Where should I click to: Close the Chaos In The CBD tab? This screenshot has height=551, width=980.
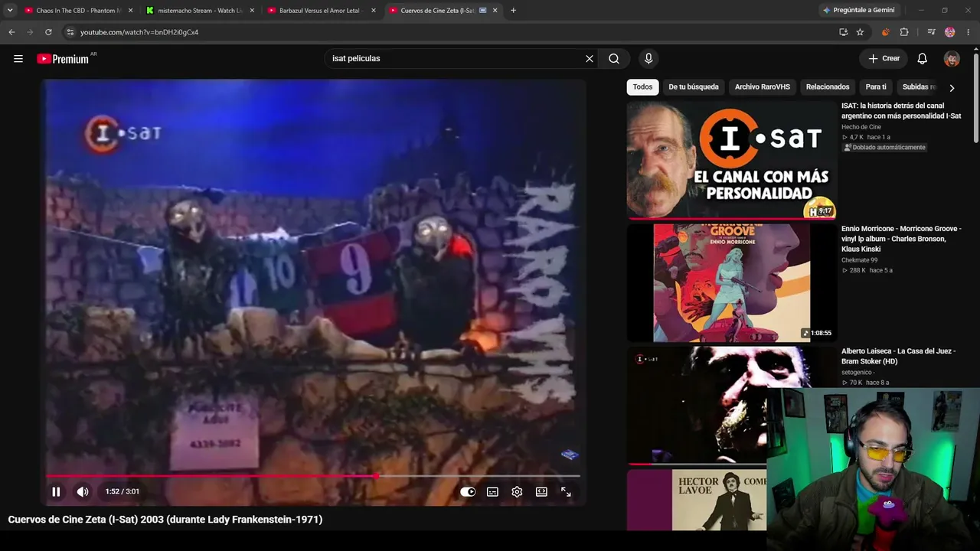point(130,11)
